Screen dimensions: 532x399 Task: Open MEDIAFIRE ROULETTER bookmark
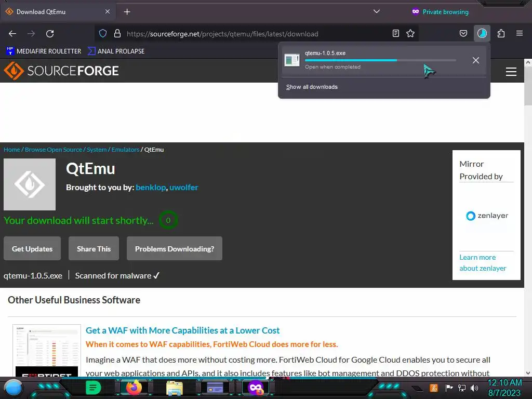[x=44, y=51]
